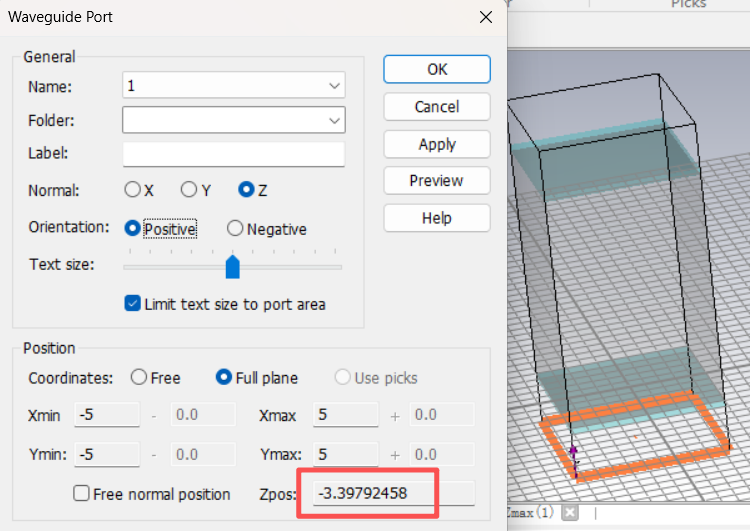Enable Free normal position checkbox
The width and height of the screenshot is (750, 531).
click(x=81, y=493)
